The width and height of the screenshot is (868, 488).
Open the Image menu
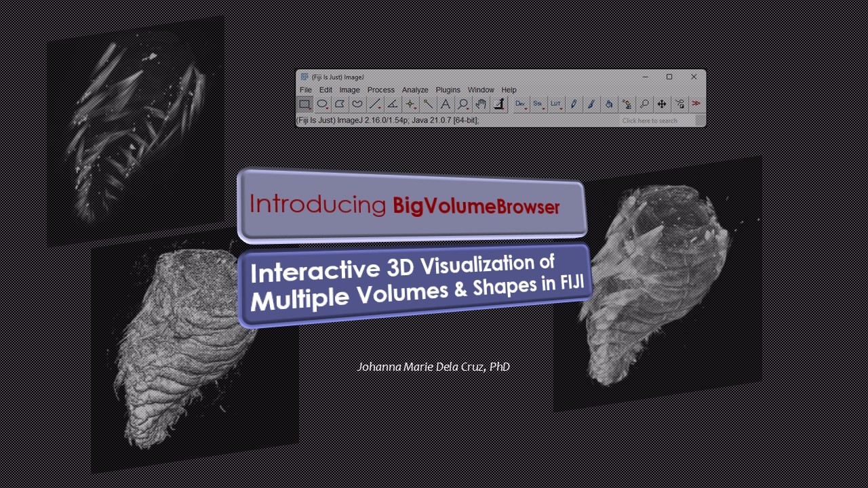coord(350,89)
